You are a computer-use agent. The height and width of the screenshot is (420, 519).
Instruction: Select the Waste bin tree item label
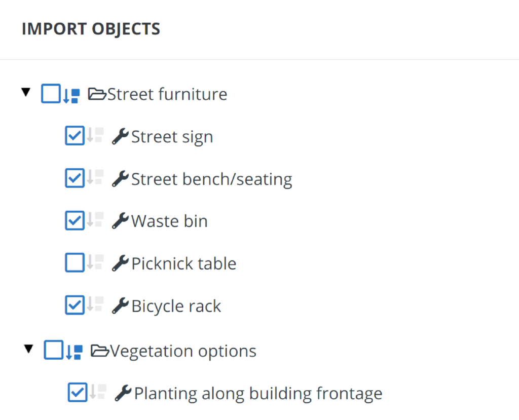(169, 221)
